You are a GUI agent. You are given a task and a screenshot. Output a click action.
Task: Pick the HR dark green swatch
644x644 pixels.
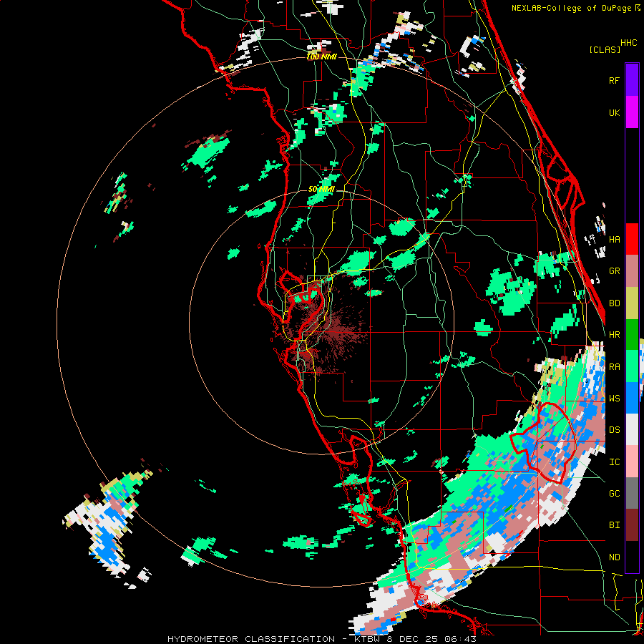tap(632, 334)
